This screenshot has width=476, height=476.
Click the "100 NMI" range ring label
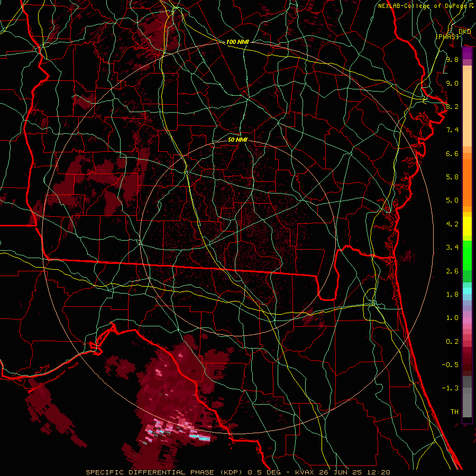click(x=237, y=42)
